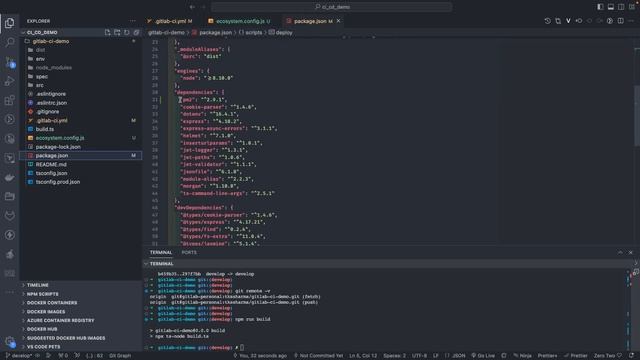Open .eslintignore file

81,94
